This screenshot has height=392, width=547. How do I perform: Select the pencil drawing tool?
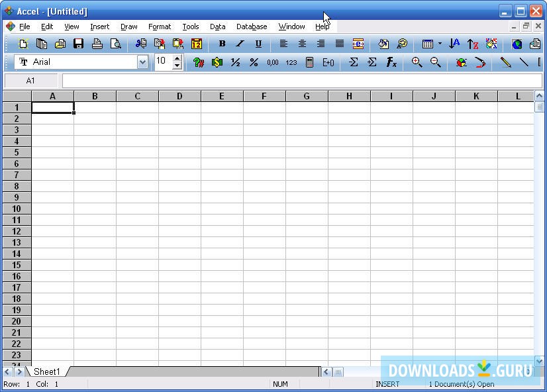click(505, 62)
